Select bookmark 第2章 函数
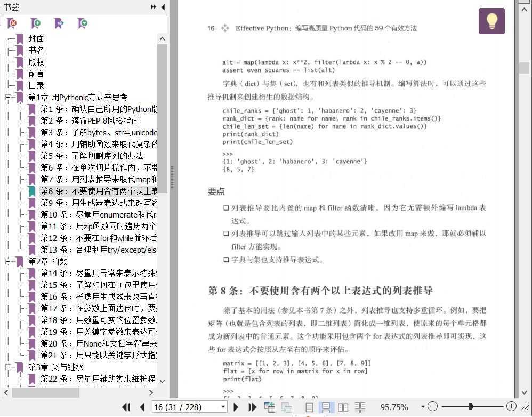This screenshot has width=532, height=417. point(47,262)
